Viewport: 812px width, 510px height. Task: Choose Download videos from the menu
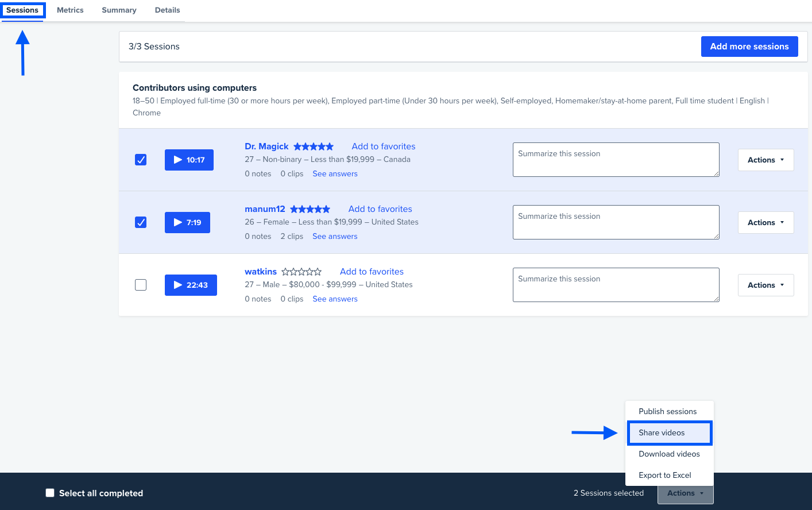(669, 454)
